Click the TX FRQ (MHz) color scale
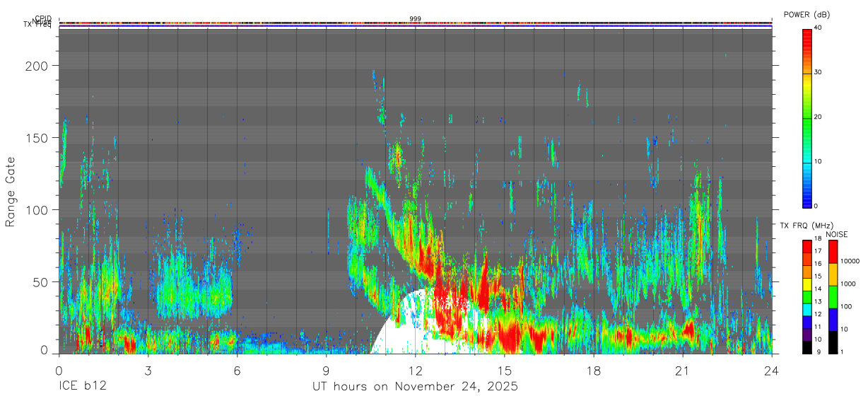 pyautogui.click(x=807, y=296)
